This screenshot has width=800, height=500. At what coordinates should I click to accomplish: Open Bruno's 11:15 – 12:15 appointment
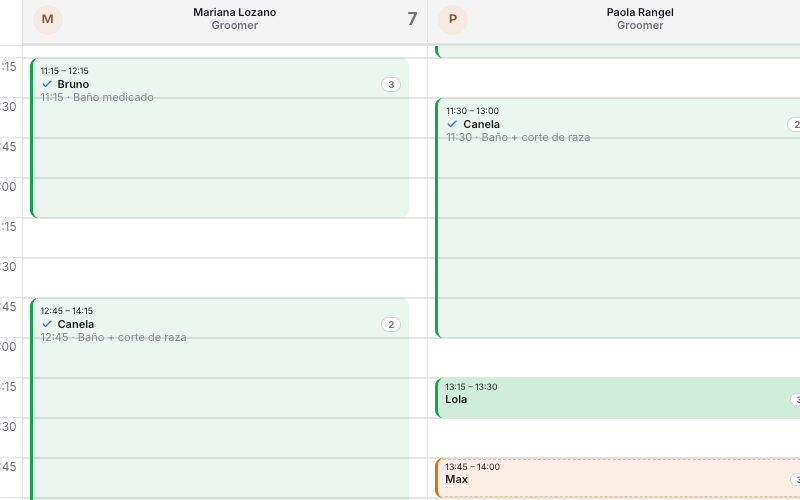219,138
